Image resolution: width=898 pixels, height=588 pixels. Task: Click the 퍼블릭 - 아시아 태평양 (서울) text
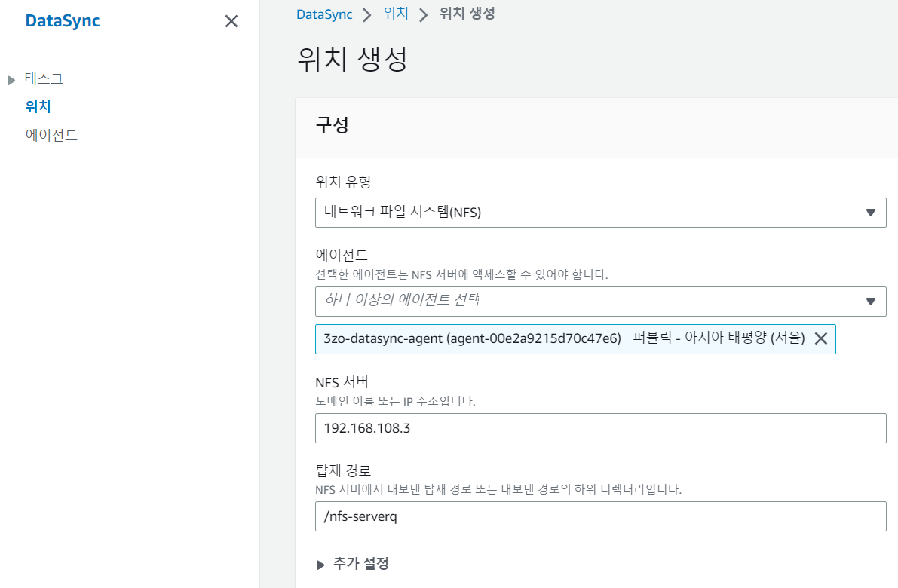coord(719,338)
